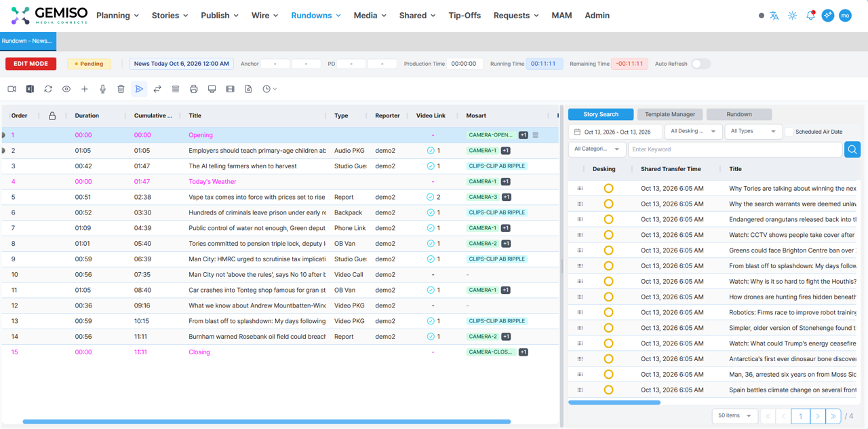Open the 50 items page size dropdown
The width and height of the screenshot is (868, 429).
point(735,416)
